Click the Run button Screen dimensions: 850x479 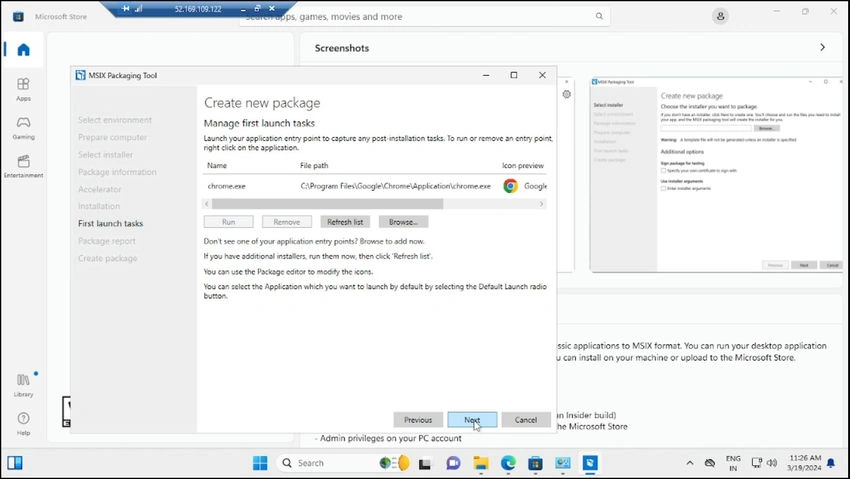228,222
